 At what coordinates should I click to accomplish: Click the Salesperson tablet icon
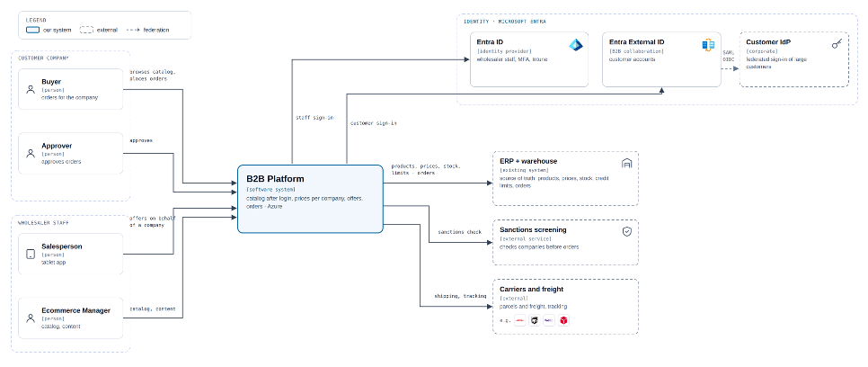click(31, 254)
